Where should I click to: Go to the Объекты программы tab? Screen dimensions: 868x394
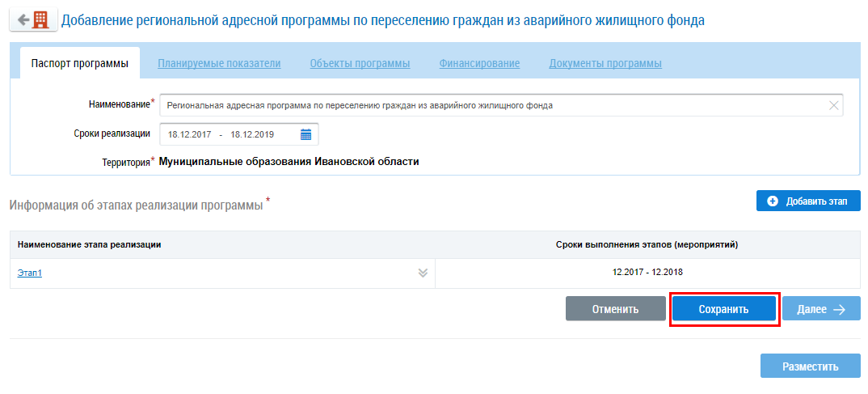360,63
